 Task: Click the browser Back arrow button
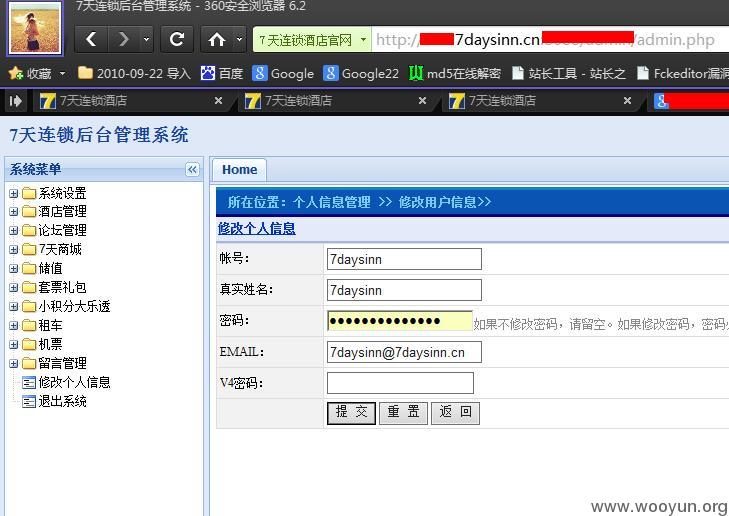(x=91, y=40)
